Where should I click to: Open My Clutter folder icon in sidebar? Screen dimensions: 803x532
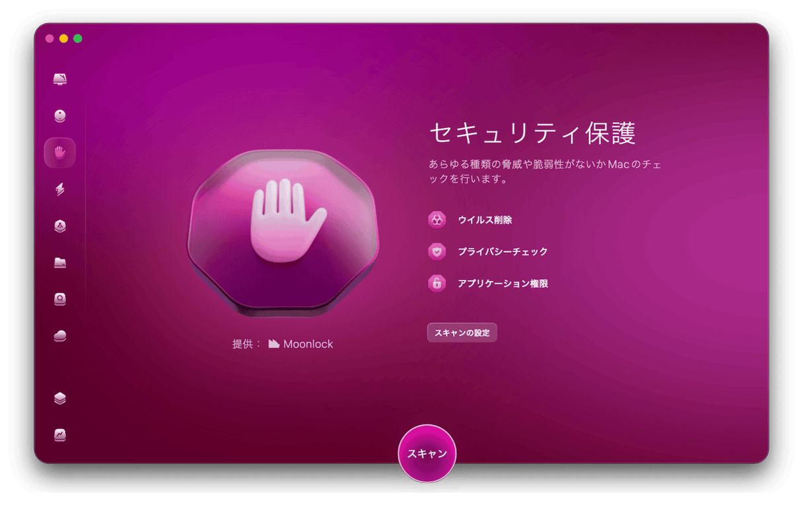click(60, 263)
